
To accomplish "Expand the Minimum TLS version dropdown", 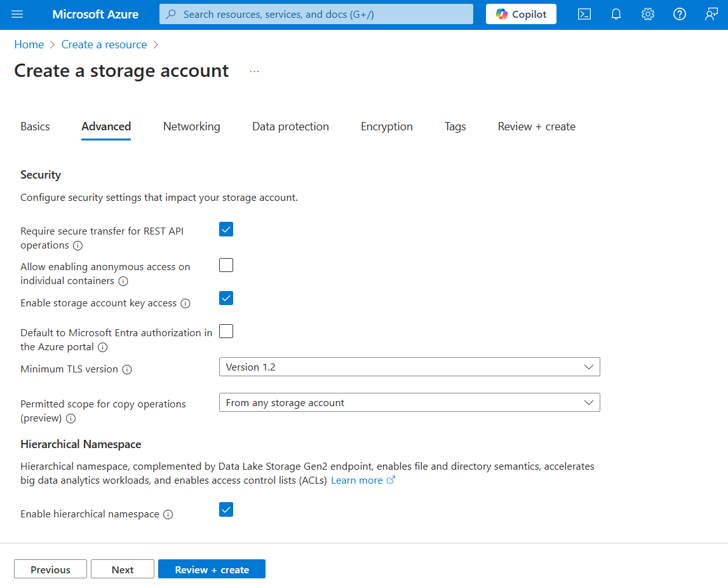I will coord(409,367).
